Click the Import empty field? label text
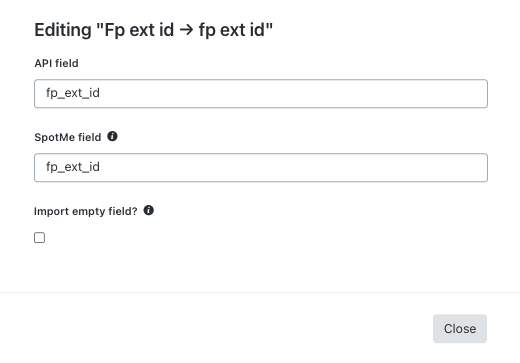520x363 pixels. [86, 211]
